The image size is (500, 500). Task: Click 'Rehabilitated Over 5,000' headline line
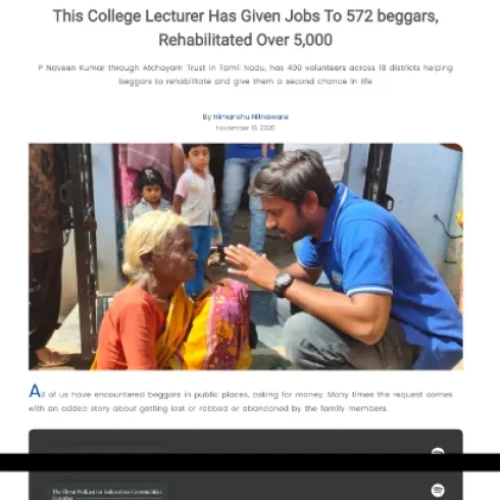pyautogui.click(x=246, y=40)
